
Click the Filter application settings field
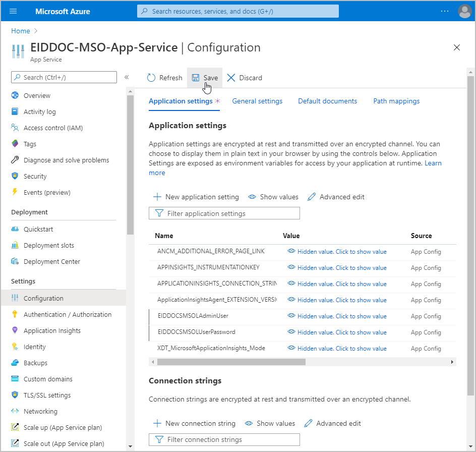[224, 213]
